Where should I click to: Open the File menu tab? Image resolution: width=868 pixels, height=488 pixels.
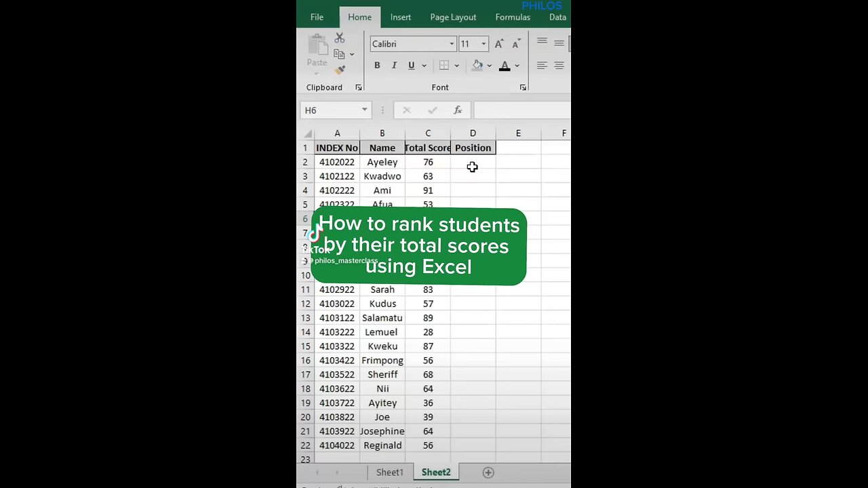coord(317,18)
